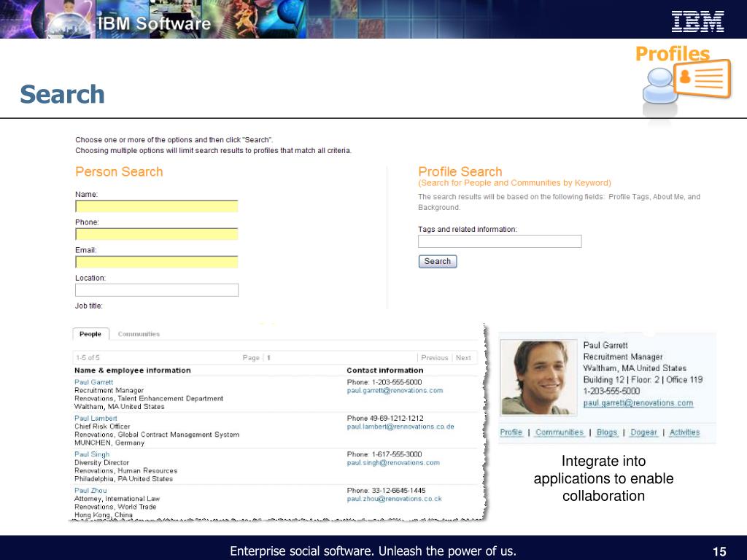Click 'Contact information' column header
747x560 pixels.
pyautogui.click(x=385, y=370)
